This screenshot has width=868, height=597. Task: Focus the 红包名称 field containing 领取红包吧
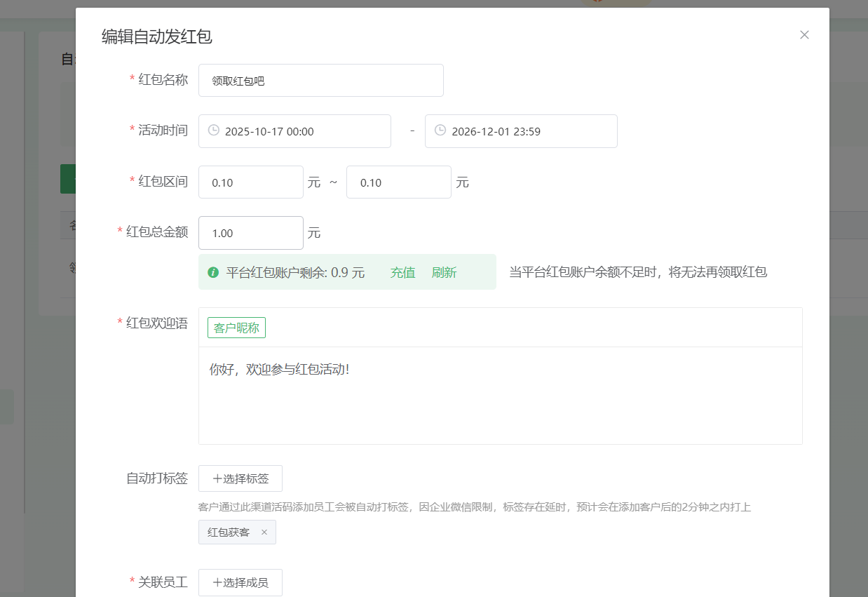tap(320, 81)
